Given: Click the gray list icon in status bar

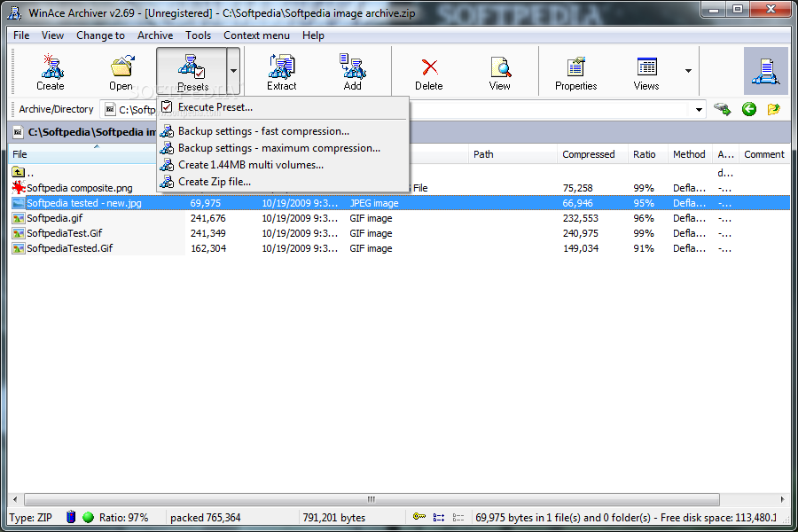Looking at the screenshot, I should pos(458,517).
